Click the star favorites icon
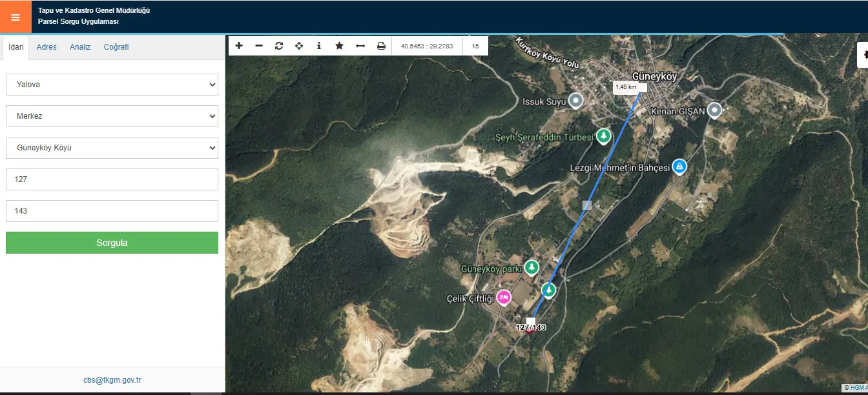868x395 pixels. tap(340, 46)
